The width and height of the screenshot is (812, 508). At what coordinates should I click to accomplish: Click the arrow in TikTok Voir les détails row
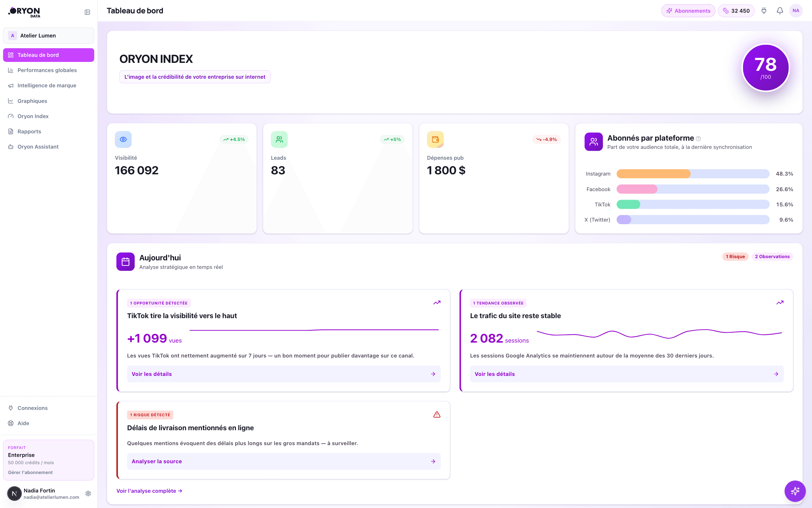click(433, 374)
